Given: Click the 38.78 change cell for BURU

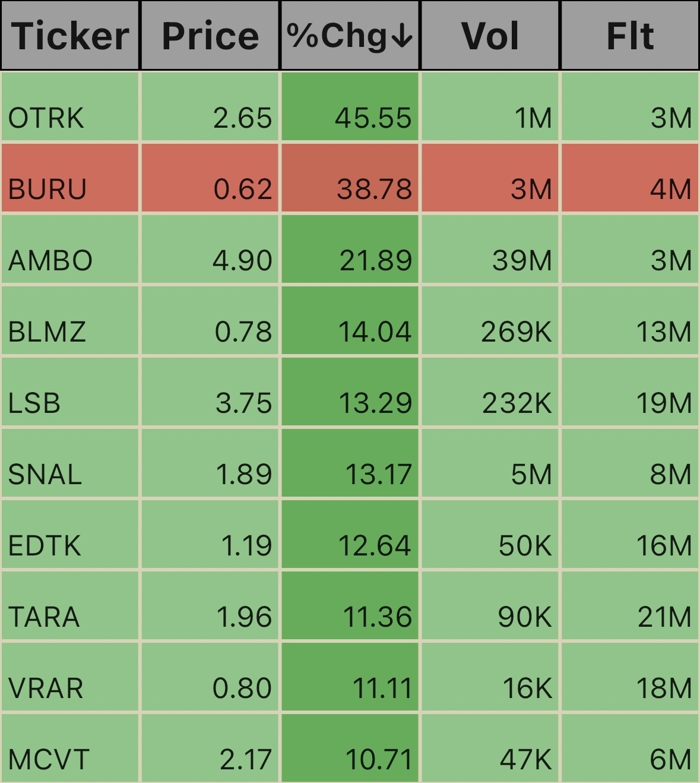Looking at the screenshot, I should 350,178.
